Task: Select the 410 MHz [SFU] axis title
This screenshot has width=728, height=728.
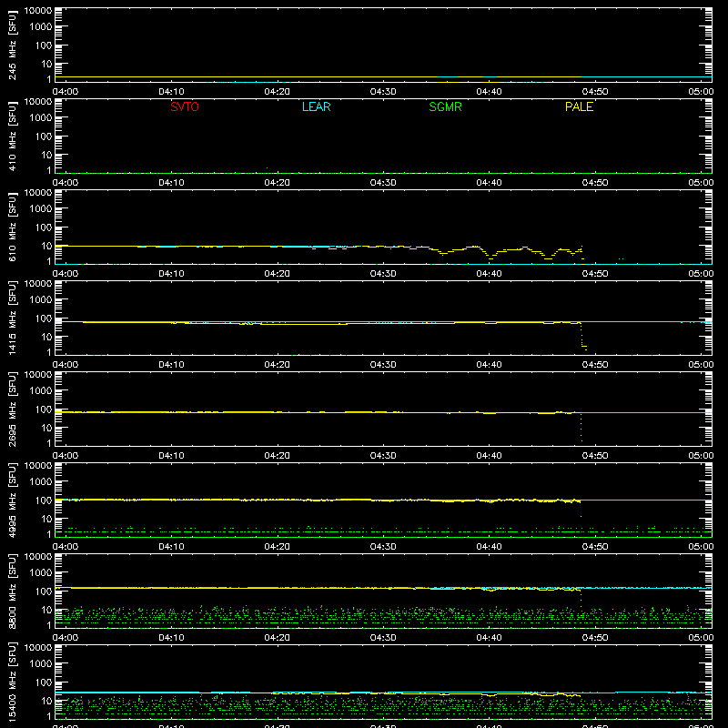Action: 12,136
